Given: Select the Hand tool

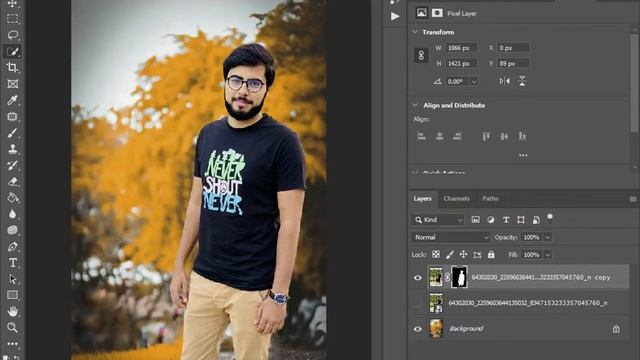Looking at the screenshot, I should (13, 311).
